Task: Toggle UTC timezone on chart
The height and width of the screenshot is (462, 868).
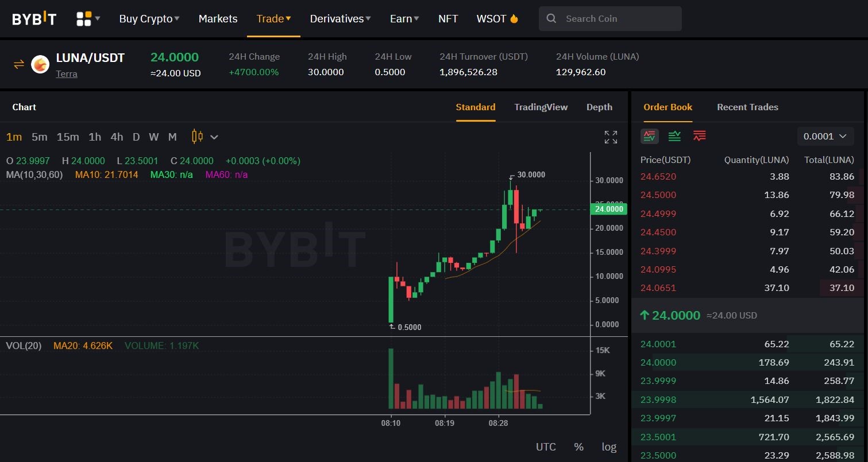Action: [x=546, y=447]
